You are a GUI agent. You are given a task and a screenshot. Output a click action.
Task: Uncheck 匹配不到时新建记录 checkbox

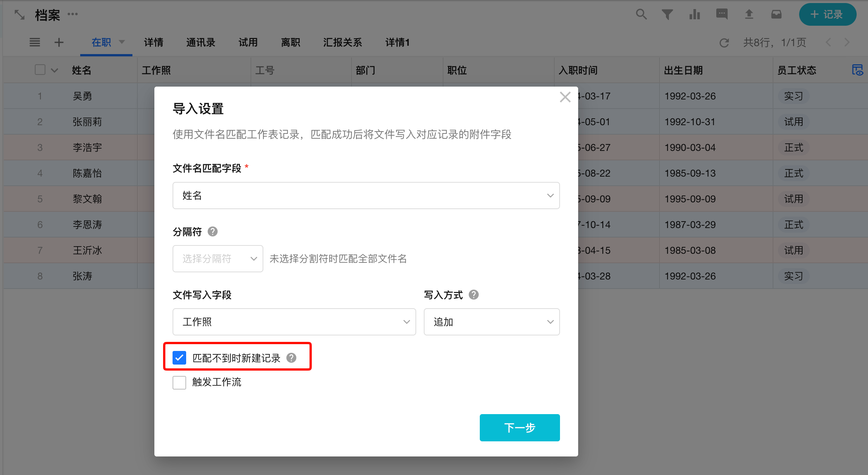(179, 358)
